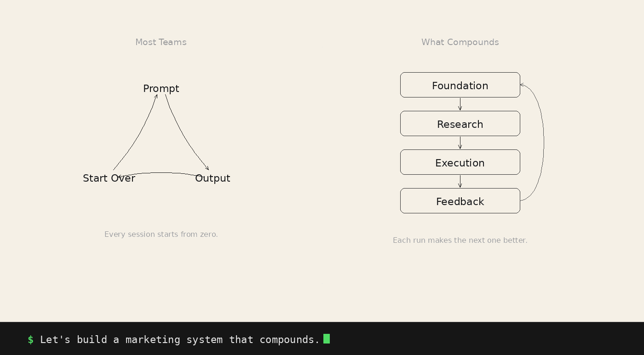The image size is (644, 355).
Task: Click the "Most Teams" heading
Action: pyautogui.click(x=161, y=42)
